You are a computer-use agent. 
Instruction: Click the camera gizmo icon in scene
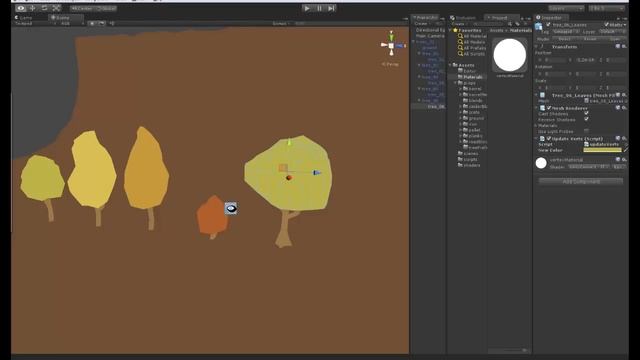point(231,208)
